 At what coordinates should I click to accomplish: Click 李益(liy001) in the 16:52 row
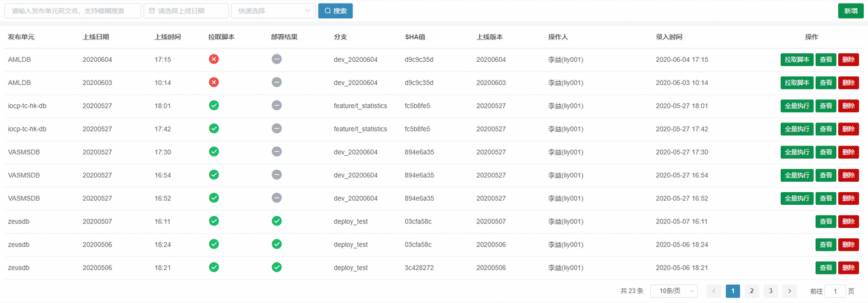[x=566, y=198]
